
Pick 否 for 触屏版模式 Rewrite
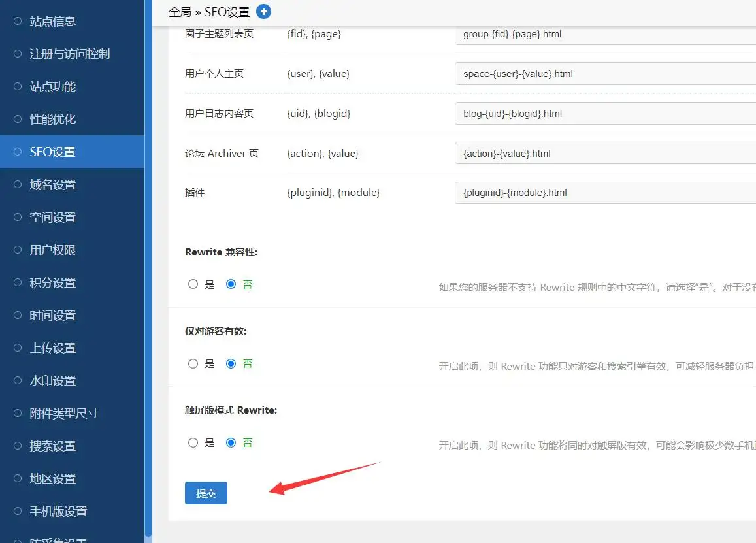tap(231, 442)
